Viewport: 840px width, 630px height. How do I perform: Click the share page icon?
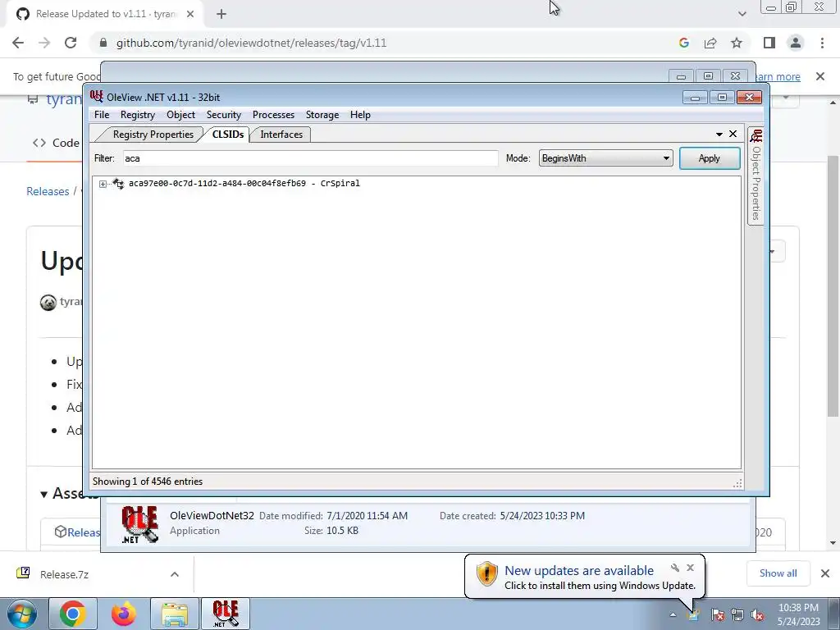[710, 43]
